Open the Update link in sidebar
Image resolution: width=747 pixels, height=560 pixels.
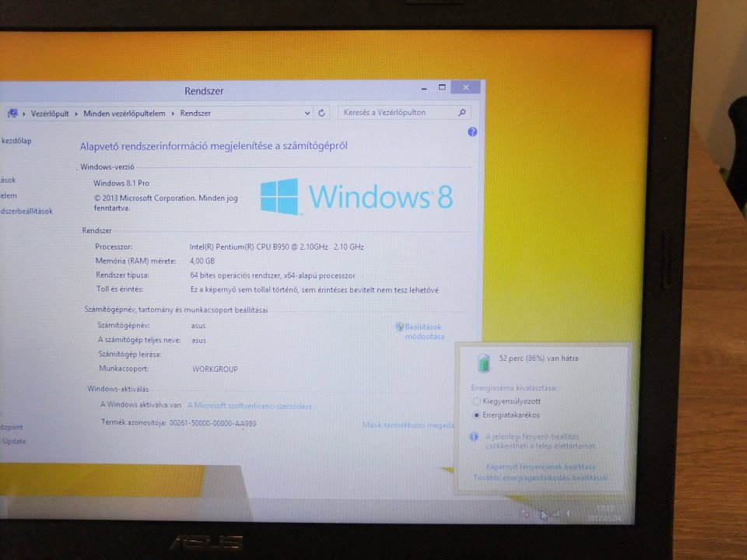(x=14, y=442)
